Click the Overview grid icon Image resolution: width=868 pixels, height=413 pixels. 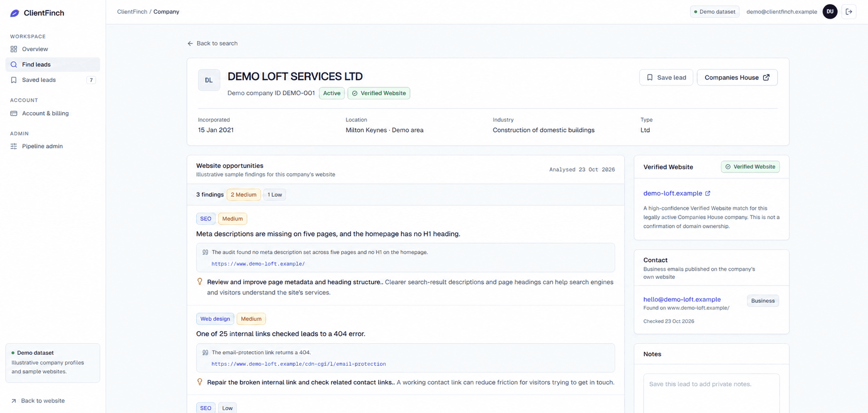coord(14,49)
